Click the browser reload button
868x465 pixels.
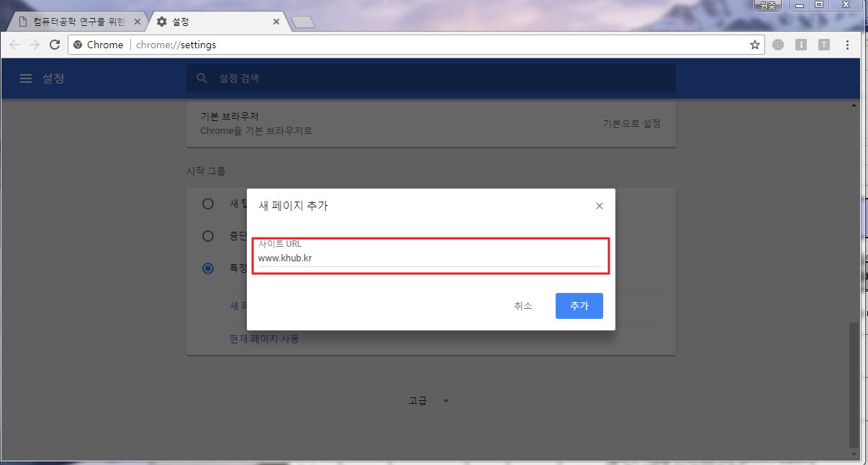(x=55, y=45)
